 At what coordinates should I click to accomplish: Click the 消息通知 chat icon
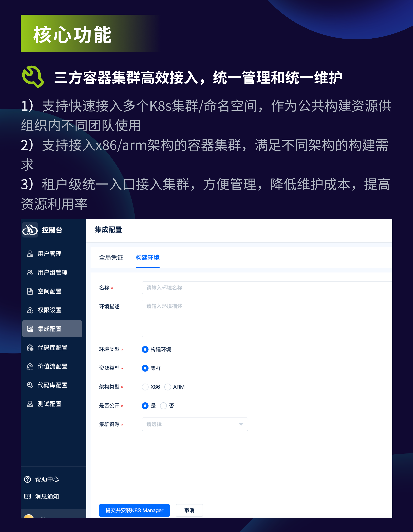pos(28,496)
